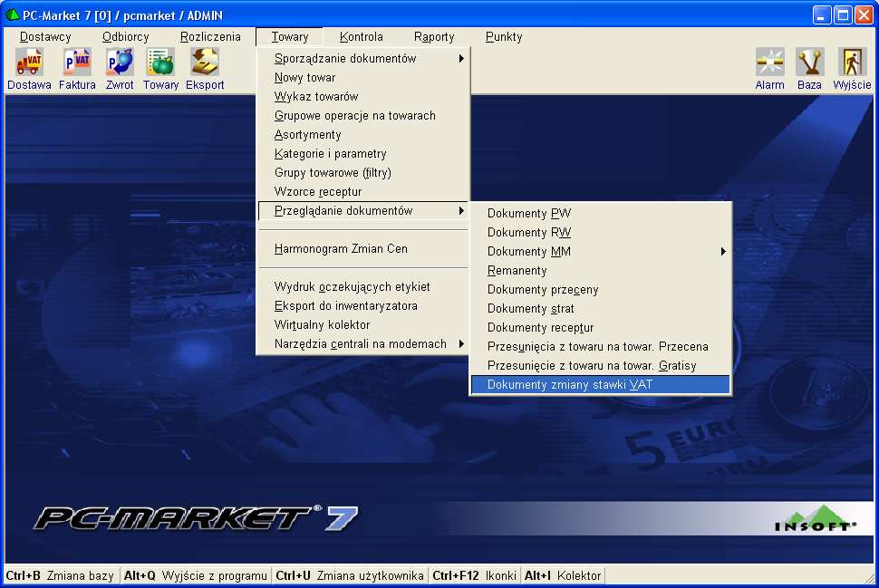Click Dokumenty zmiany stawki VAT
Viewport: 879px width, 588px height.
601,385
